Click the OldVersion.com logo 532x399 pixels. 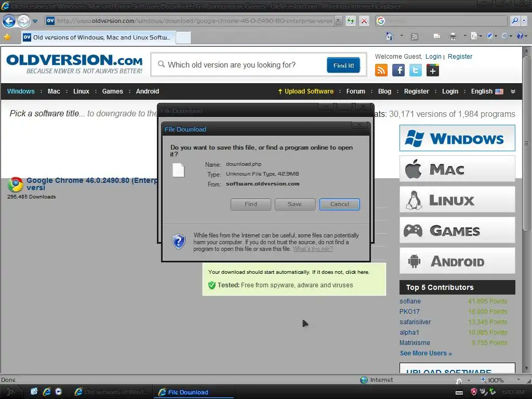(x=74, y=64)
